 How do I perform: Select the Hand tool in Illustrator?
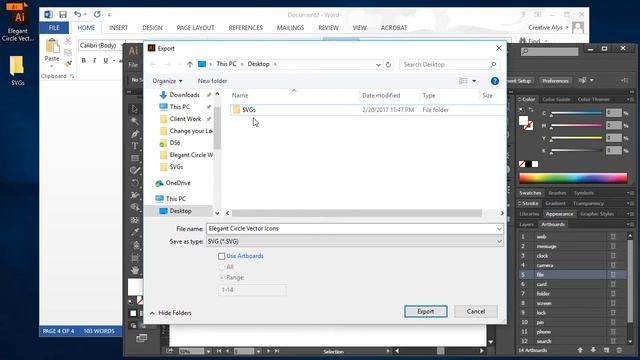135,270
